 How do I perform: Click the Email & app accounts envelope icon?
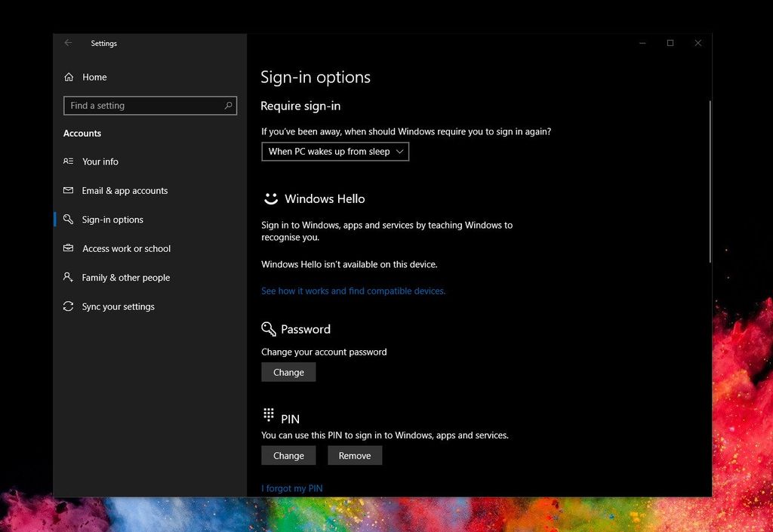coord(69,190)
